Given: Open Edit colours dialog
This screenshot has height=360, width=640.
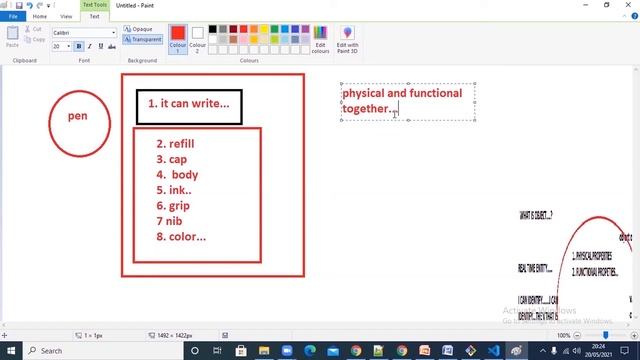Looking at the screenshot, I should tap(320, 39).
